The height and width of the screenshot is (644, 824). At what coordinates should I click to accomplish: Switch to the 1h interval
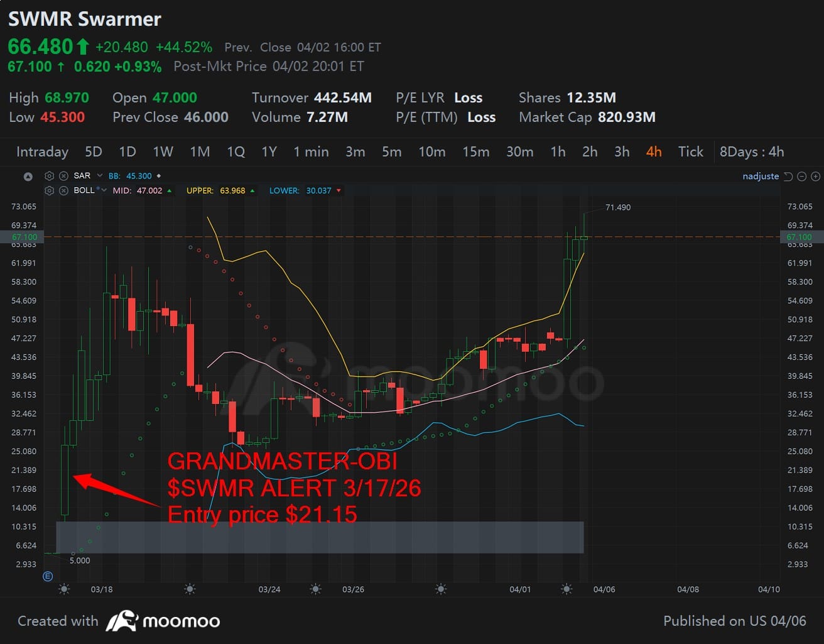pyautogui.click(x=558, y=152)
